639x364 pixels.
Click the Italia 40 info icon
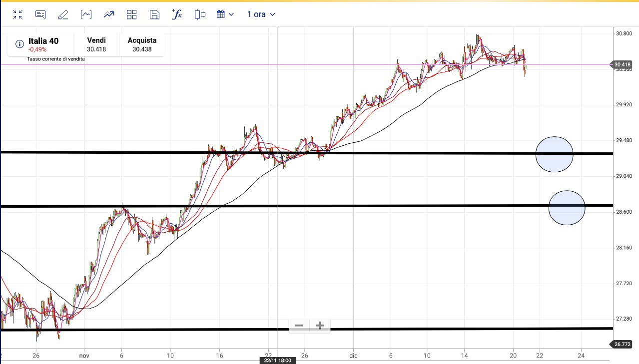click(x=19, y=44)
